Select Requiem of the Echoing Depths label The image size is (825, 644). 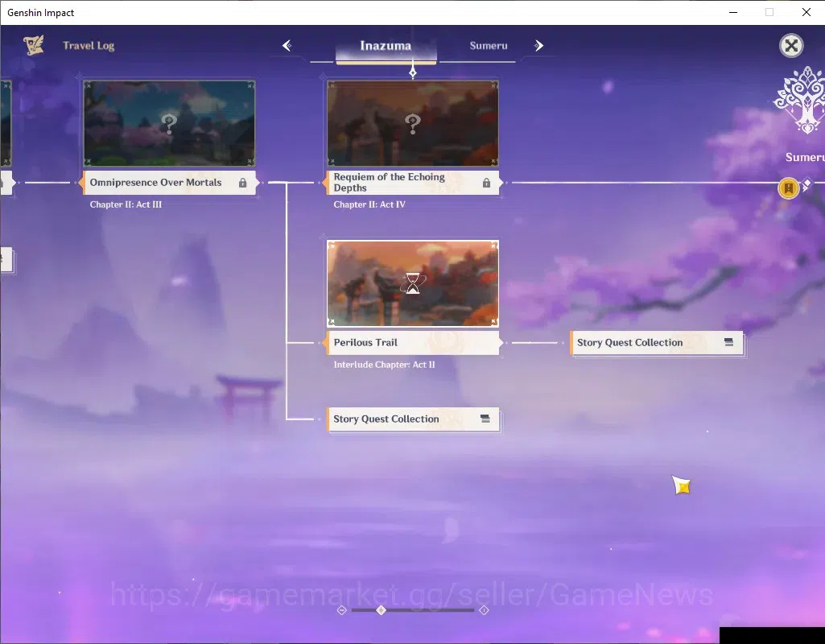(413, 183)
